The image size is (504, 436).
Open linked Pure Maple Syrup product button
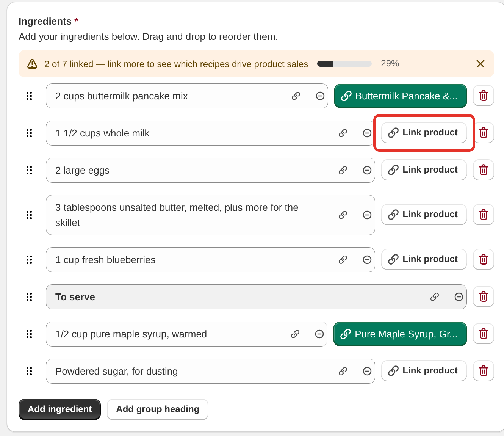pos(400,334)
